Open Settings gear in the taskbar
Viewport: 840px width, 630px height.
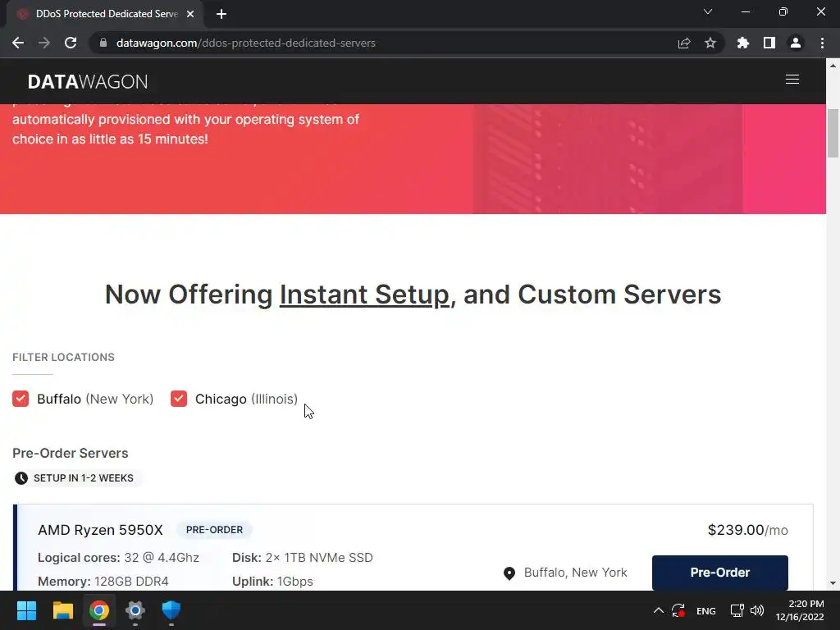pos(135,610)
